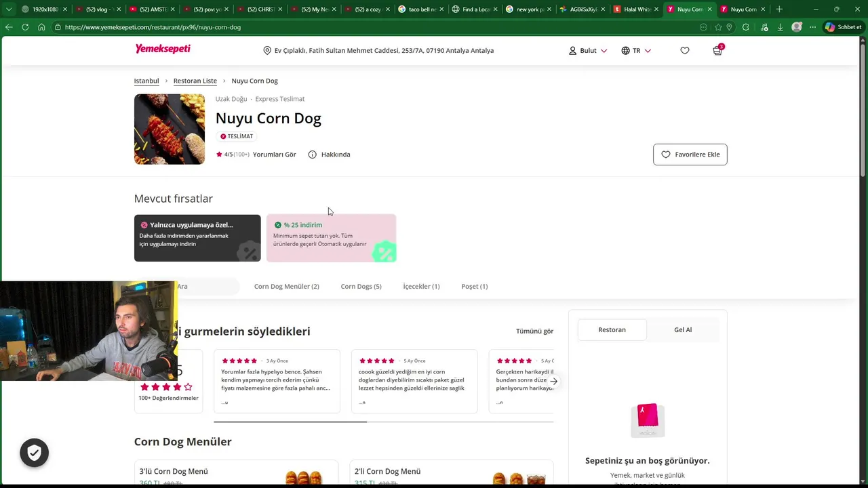Open review starting 'coook güzeldi yediğim'

pos(414,382)
